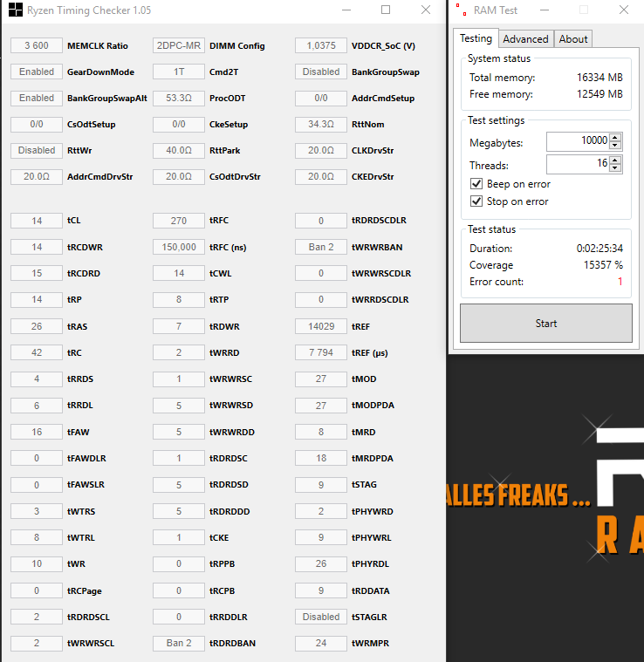Start the RAM test

point(546,323)
